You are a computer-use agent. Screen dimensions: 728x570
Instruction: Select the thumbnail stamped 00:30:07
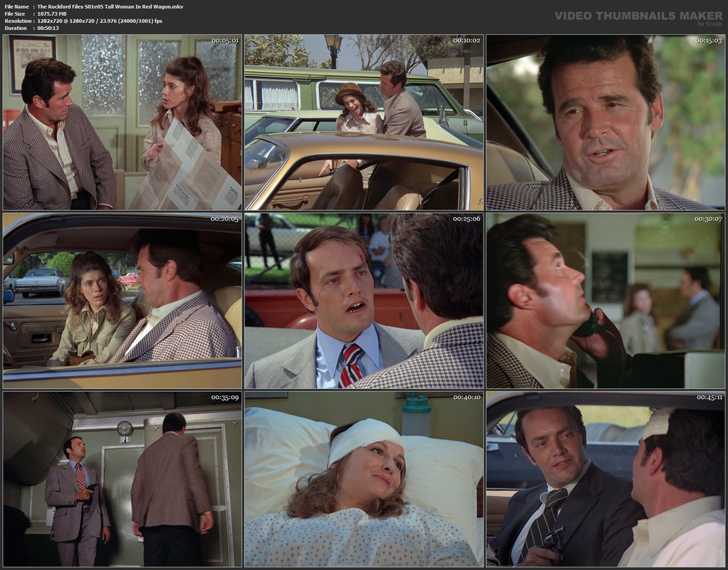(x=605, y=301)
